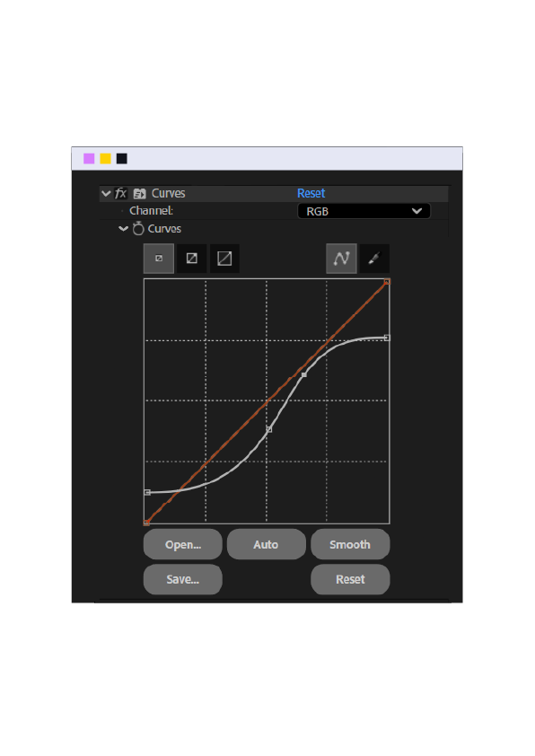Screen dimensions: 535x756
Task: Select the top-right curve end point
Action: 387,282
